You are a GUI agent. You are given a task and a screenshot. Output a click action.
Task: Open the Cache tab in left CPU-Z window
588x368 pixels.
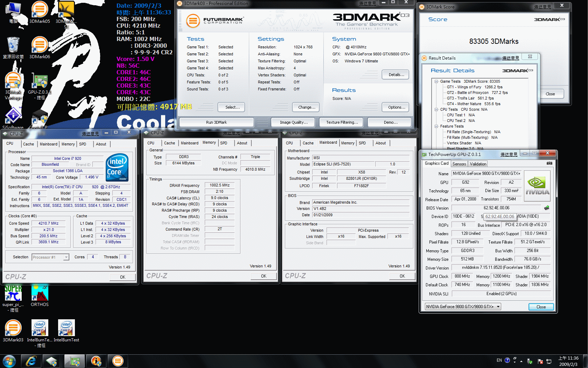point(28,144)
